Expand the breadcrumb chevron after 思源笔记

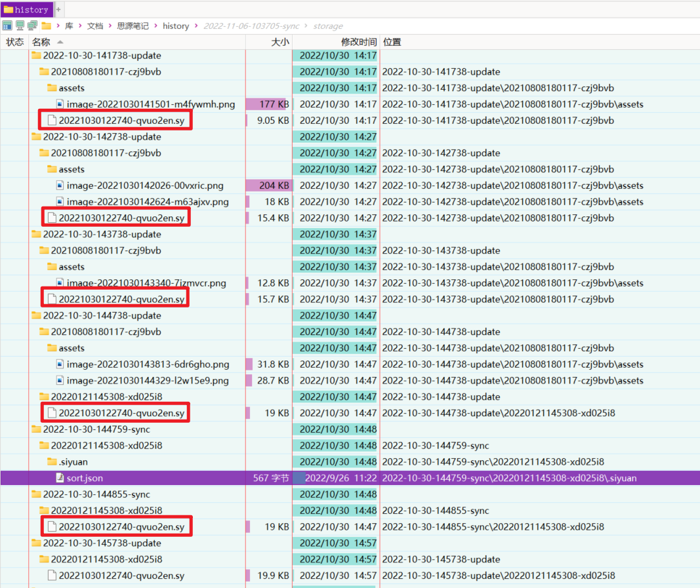[155, 26]
